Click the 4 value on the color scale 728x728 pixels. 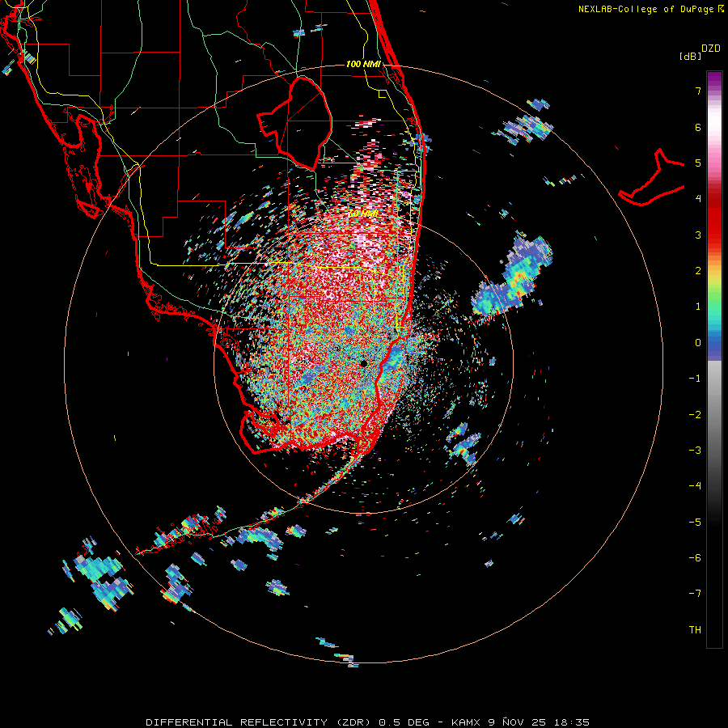(x=698, y=199)
